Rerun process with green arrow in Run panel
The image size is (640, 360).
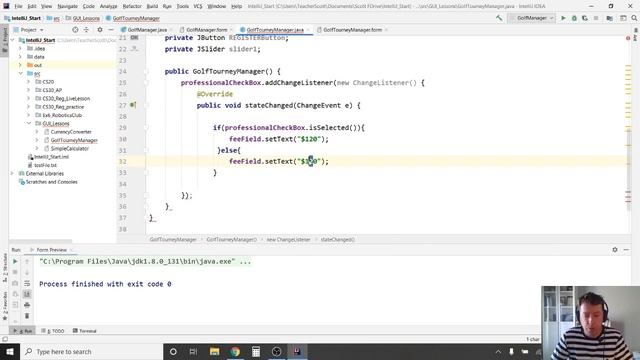(x=16, y=261)
